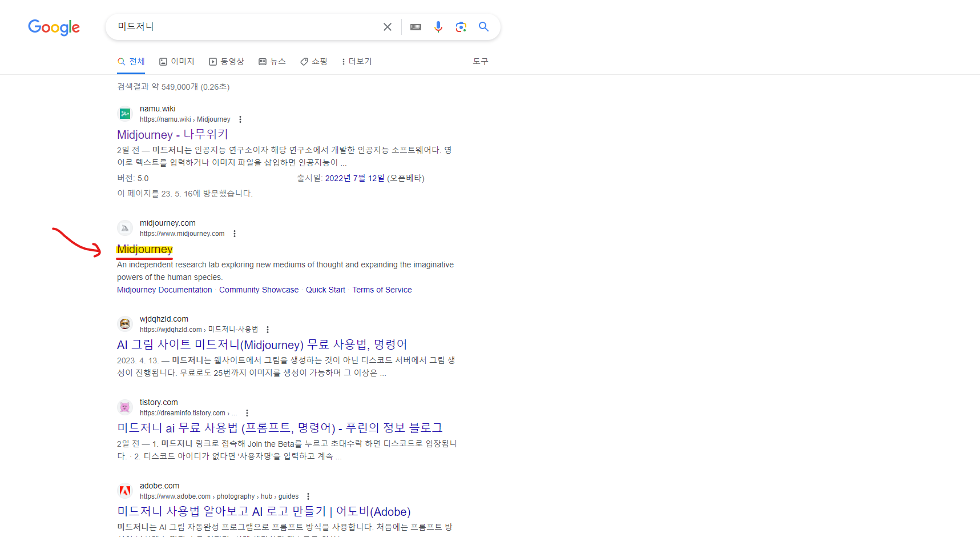Screen dimensions: 980x537
Task: Click the wjdqhzld.com favicon
Action: pos(125,324)
